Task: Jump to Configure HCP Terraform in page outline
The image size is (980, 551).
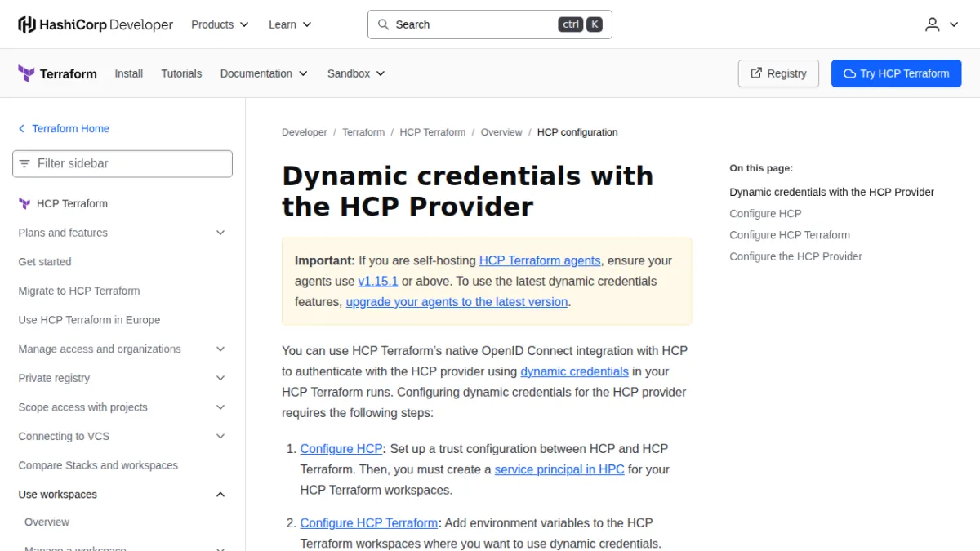Action: click(790, 235)
